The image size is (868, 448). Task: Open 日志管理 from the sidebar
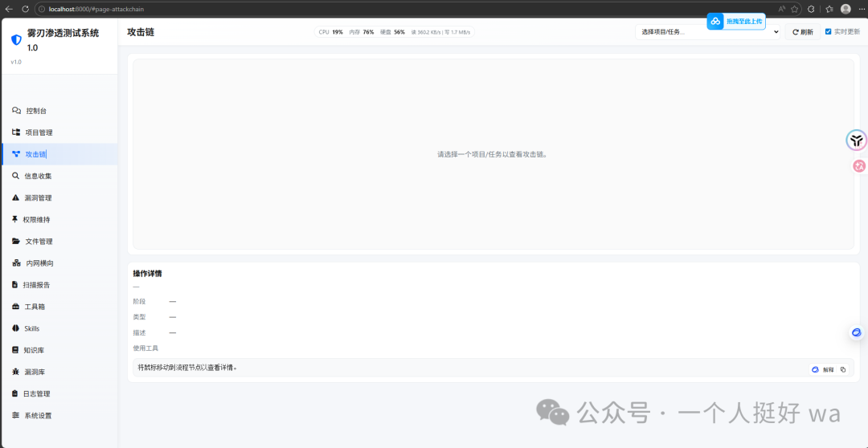click(x=59, y=393)
